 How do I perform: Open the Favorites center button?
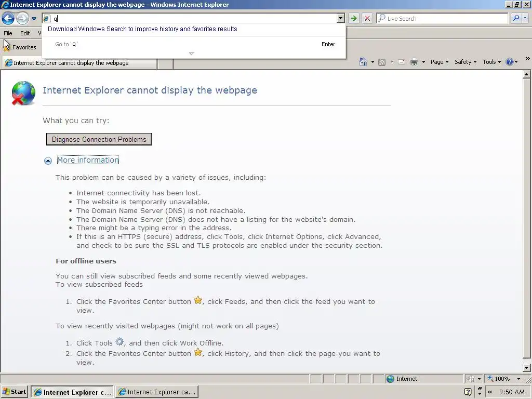point(20,47)
